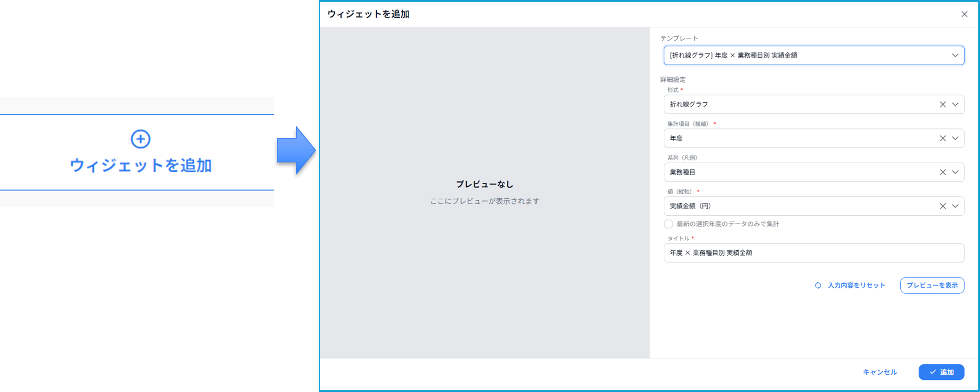
Task: Click the 入力内容をリセット link
Action: click(x=856, y=286)
